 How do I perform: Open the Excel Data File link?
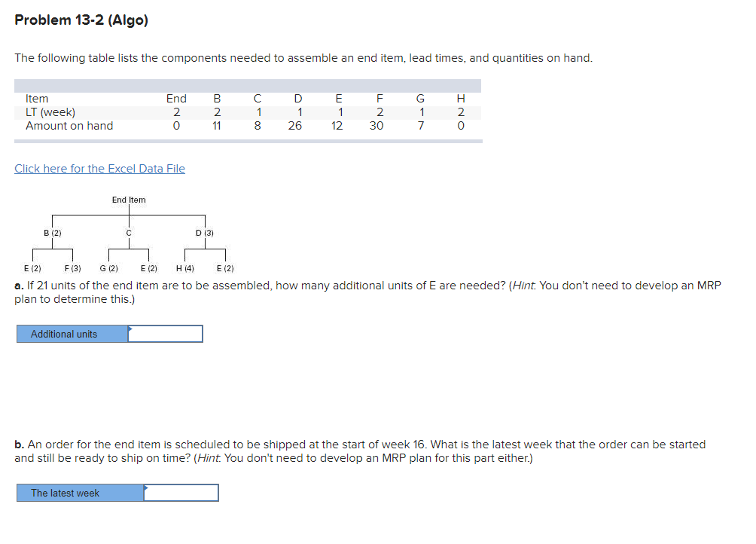(x=99, y=168)
